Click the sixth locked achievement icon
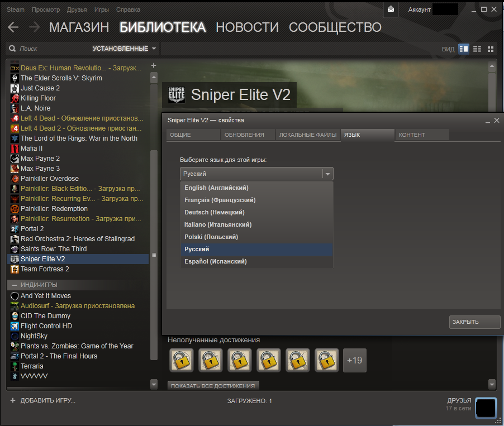 click(326, 360)
